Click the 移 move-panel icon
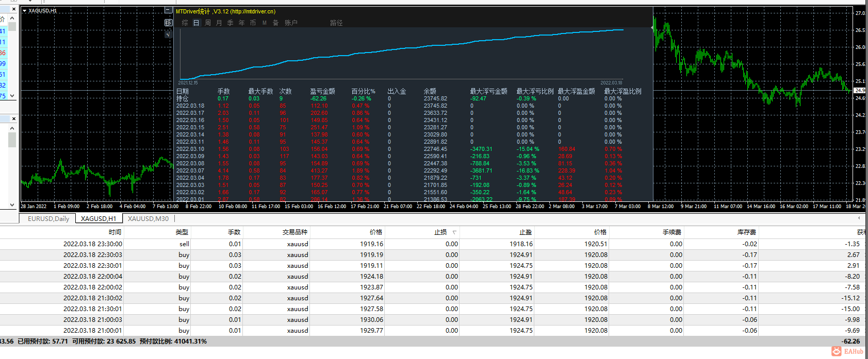 (168, 23)
